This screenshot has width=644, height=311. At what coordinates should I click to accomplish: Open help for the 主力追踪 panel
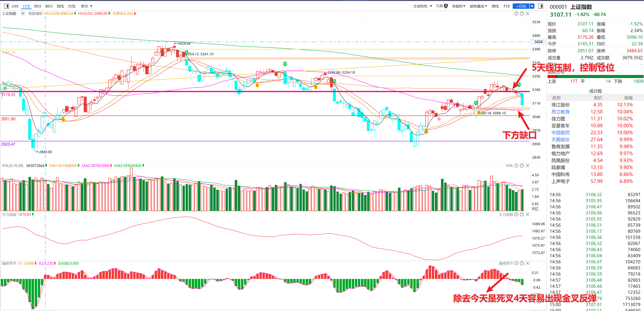522,214
